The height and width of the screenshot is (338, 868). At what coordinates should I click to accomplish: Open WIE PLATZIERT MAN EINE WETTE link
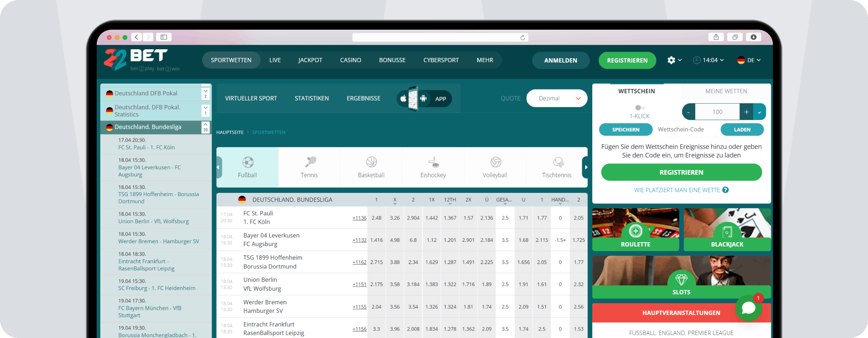coord(677,190)
